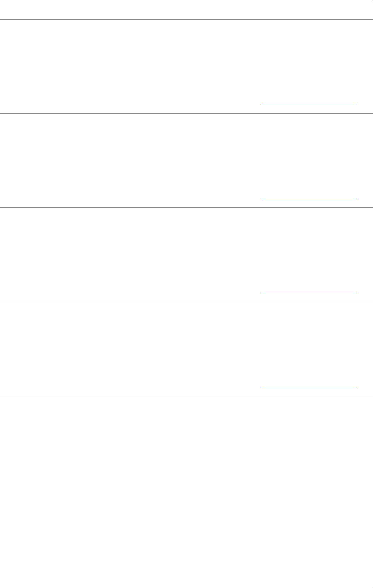The height and width of the screenshot is (588, 373).
Task: Click empty space above the first row's link
Action: pos(308,62)
